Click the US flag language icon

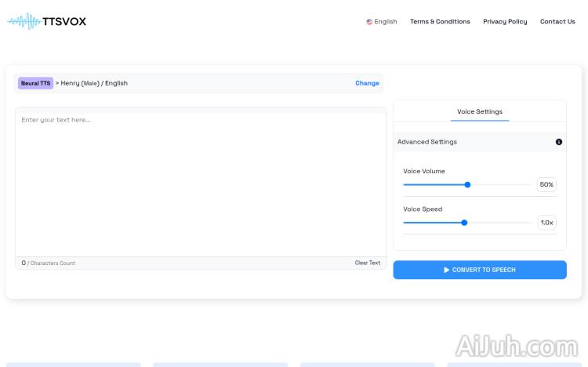(369, 22)
